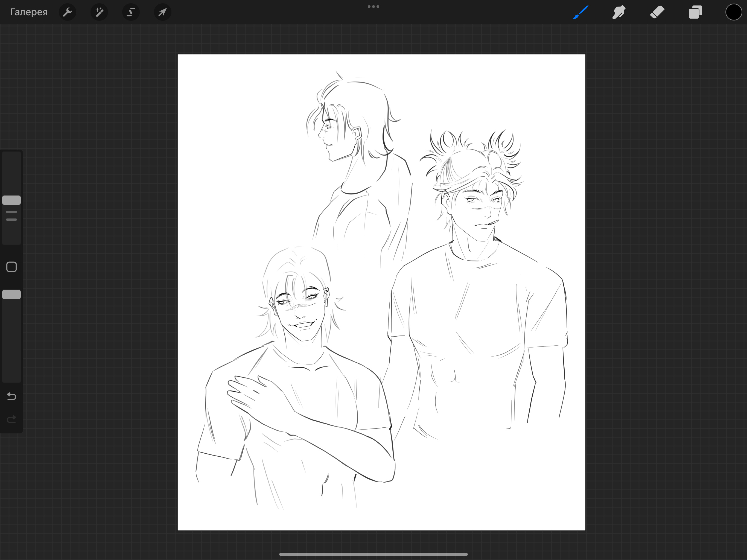Undo the last stroke
This screenshot has height=560, width=747.
coord(11,396)
